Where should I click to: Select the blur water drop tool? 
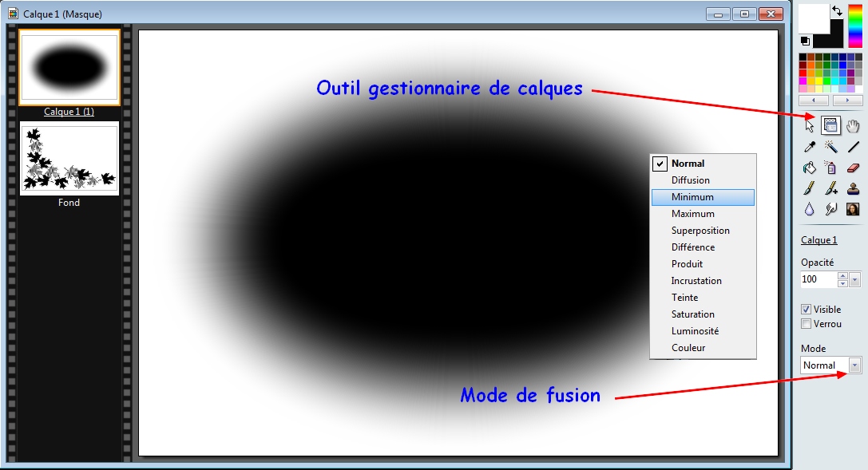(810, 209)
